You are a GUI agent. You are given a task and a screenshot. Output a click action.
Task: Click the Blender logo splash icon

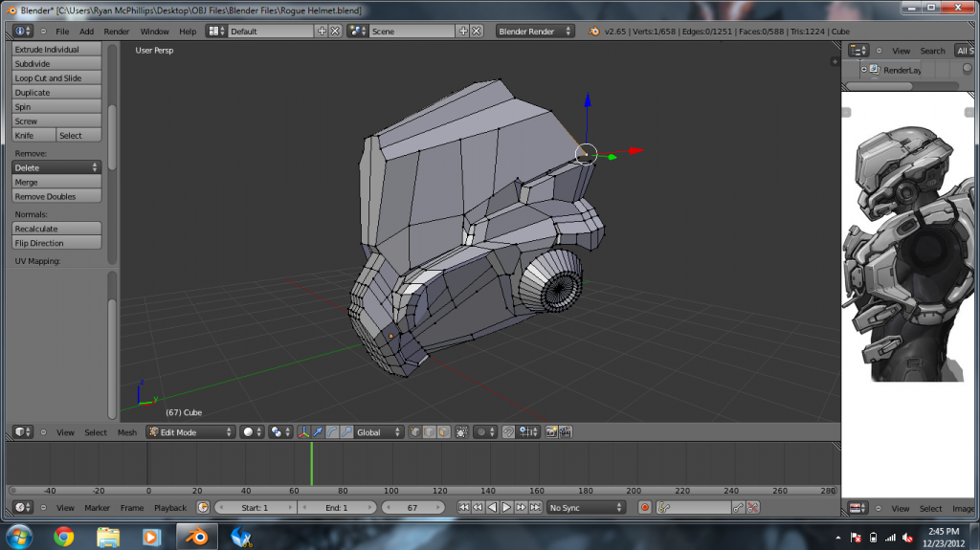[593, 31]
